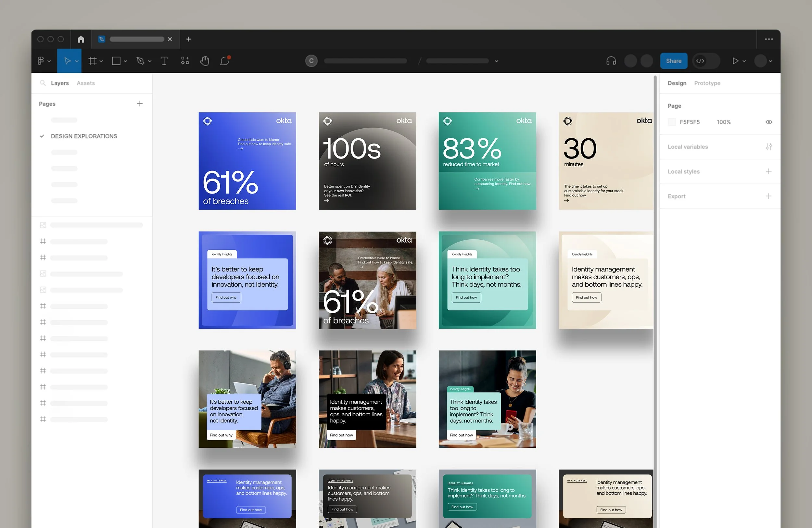Switch to the Prototype tab
The image size is (812, 528).
coord(707,83)
